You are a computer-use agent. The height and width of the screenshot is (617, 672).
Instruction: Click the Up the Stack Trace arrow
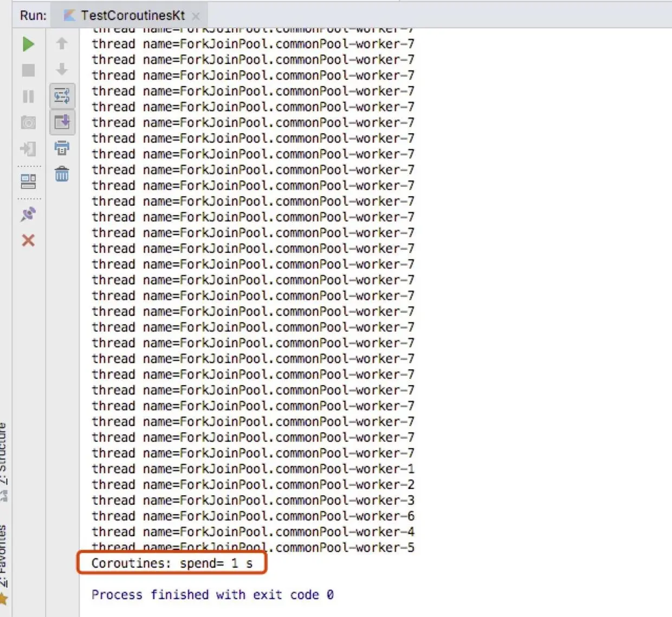tap(62, 43)
